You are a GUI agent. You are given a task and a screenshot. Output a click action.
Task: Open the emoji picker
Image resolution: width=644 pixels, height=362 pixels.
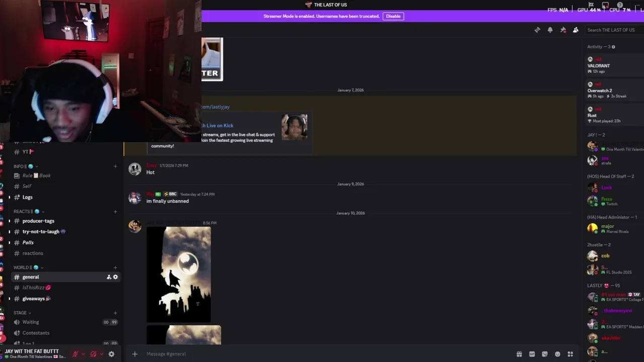tap(557, 354)
